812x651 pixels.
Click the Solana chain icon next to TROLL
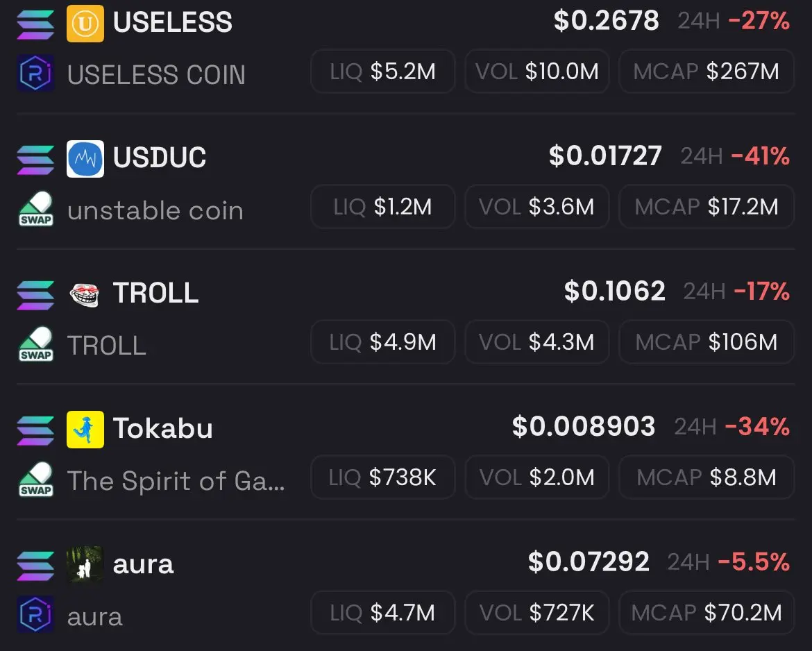click(x=35, y=295)
